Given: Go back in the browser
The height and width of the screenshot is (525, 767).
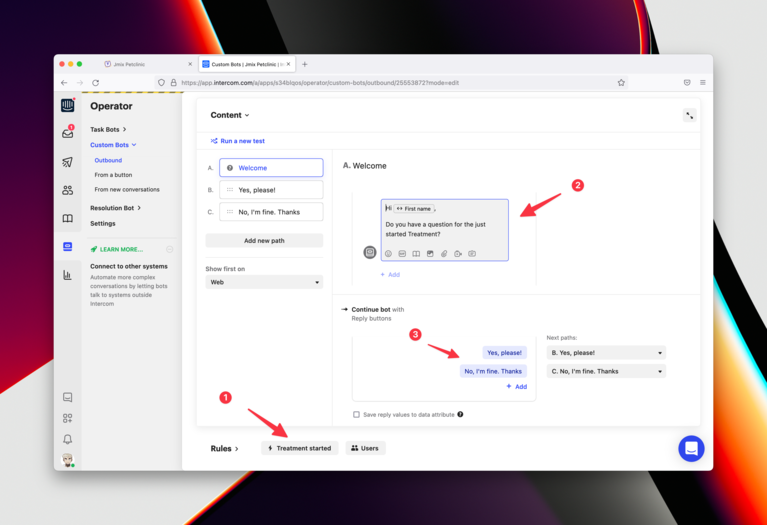Looking at the screenshot, I should [64, 83].
